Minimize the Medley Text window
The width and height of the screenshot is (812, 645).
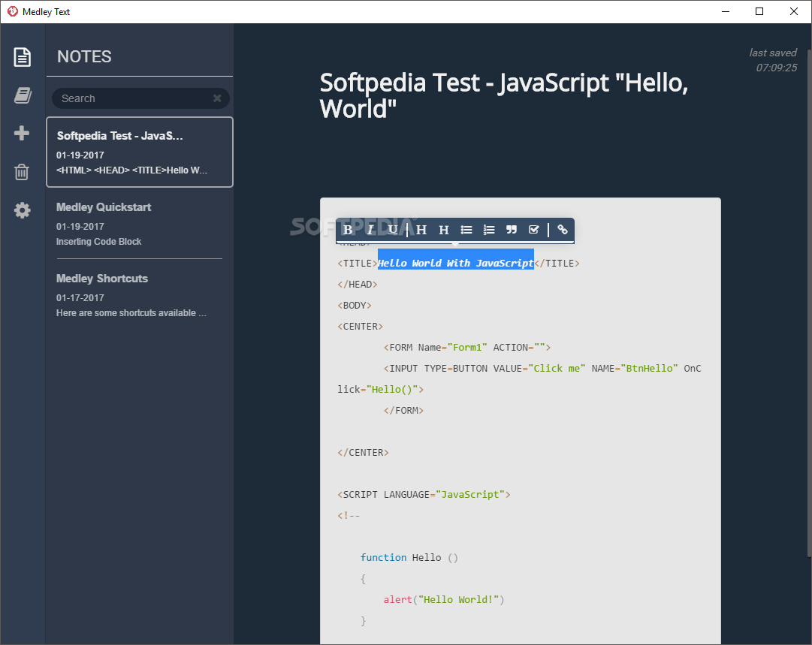[726, 11]
